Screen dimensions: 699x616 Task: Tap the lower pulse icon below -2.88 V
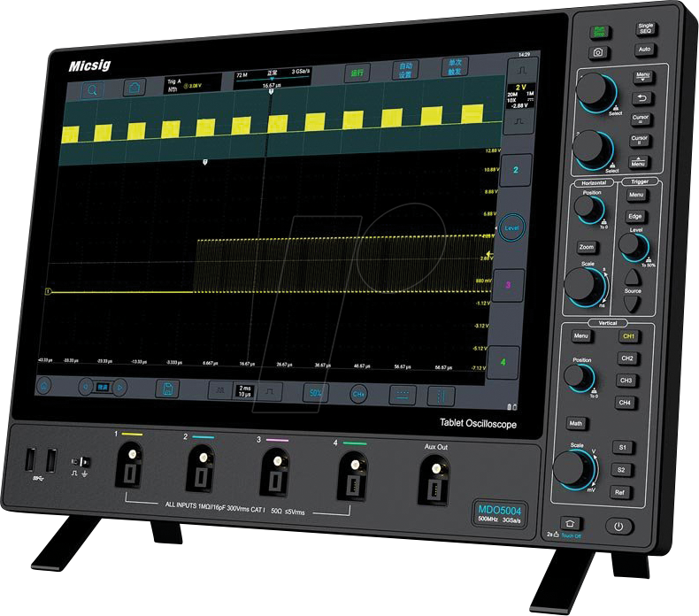[518, 121]
